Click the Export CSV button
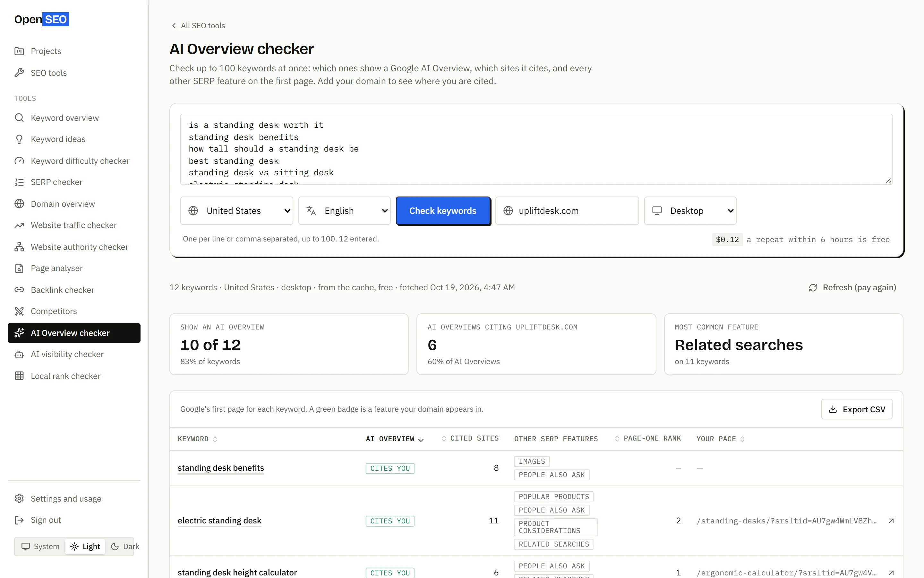This screenshot has width=924, height=578. point(856,409)
